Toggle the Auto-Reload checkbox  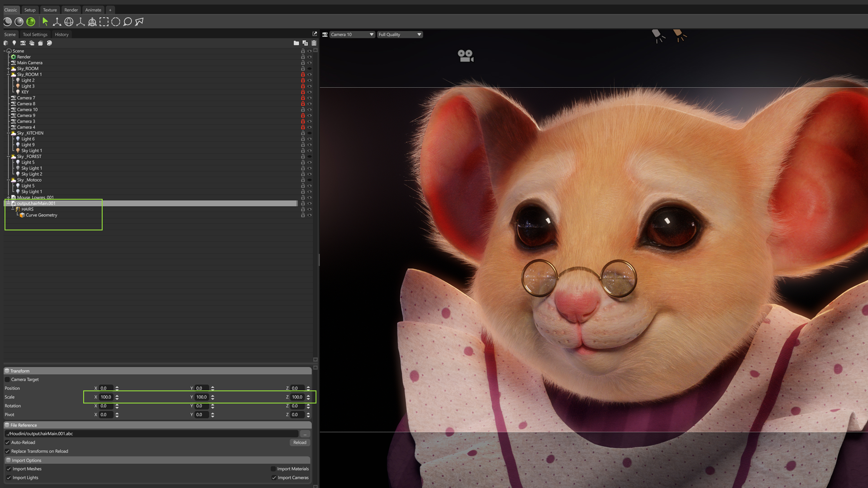click(8, 442)
